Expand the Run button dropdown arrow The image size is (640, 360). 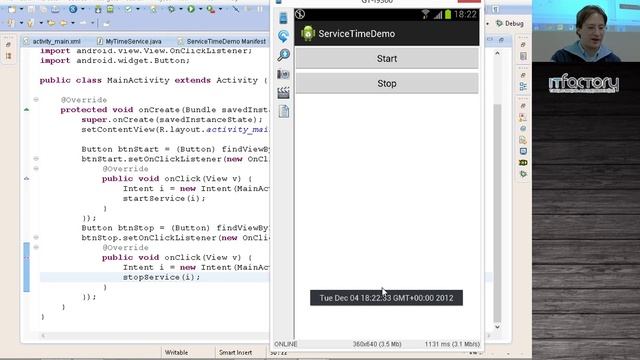(x=200, y=9)
